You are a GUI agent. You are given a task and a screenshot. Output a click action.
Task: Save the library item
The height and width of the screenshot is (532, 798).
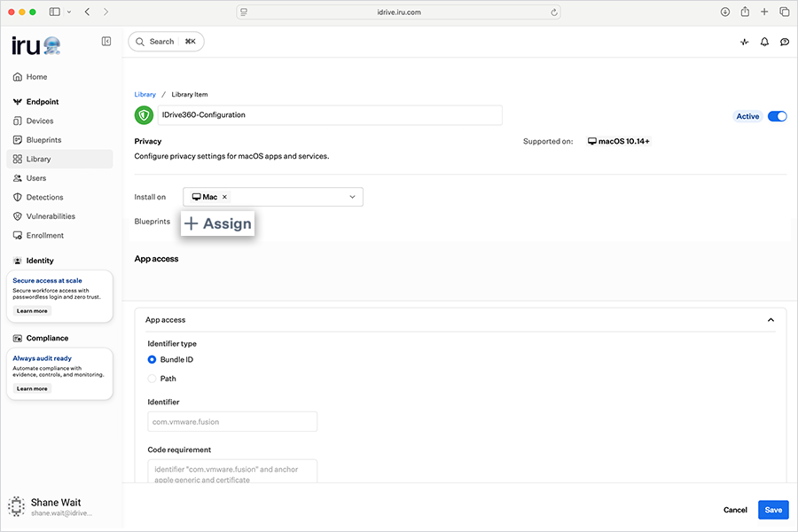click(773, 510)
